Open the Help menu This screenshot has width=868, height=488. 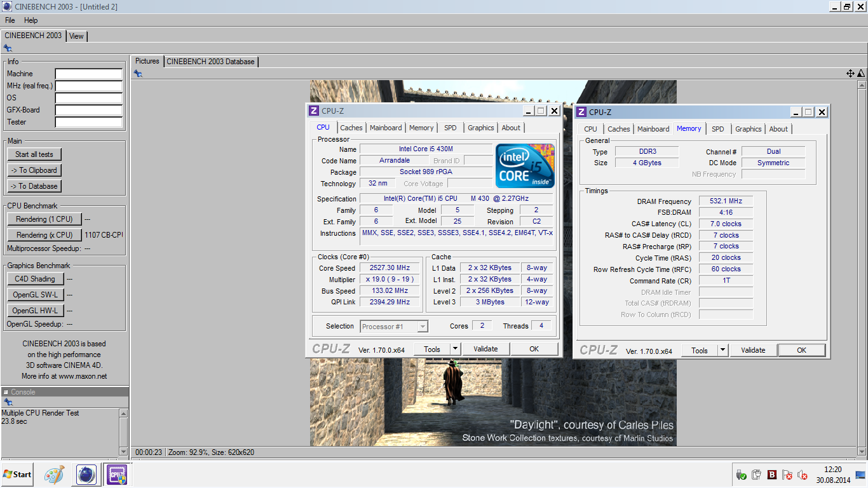[x=31, y=20]
